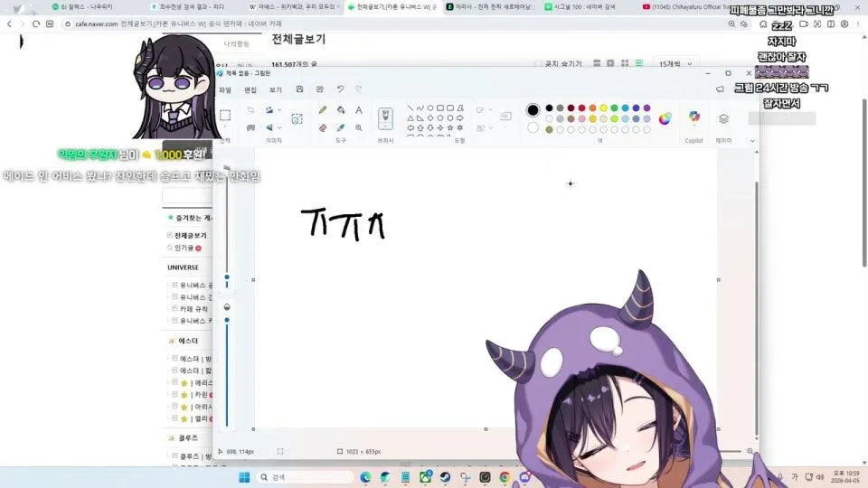
Task: Adjust the brush size slider handle in Paint
Action: coord(227,277)
